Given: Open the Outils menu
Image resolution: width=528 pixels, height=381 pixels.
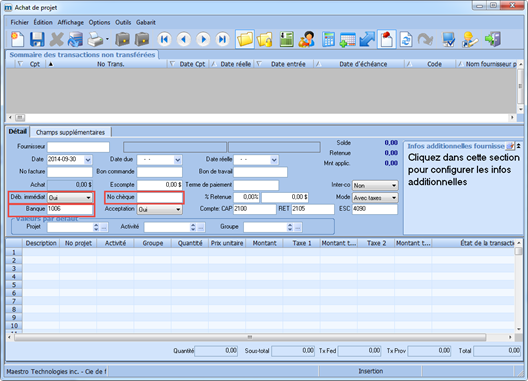Looking at the screenshot, I should point(123,22).
